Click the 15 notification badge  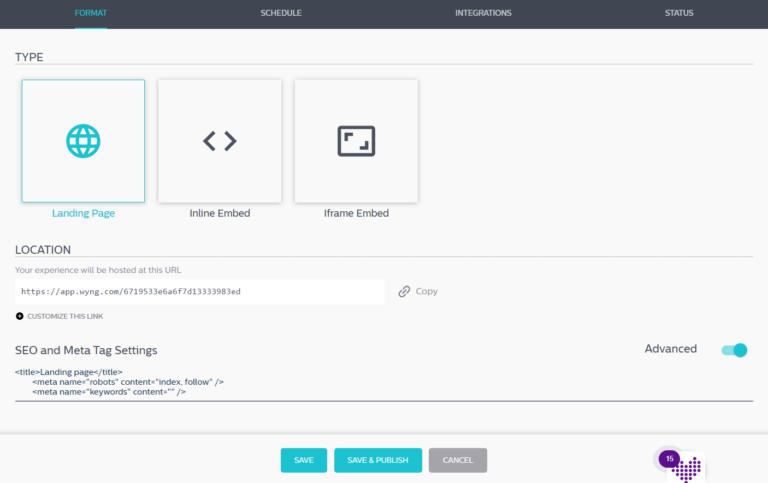coord(670,459)
